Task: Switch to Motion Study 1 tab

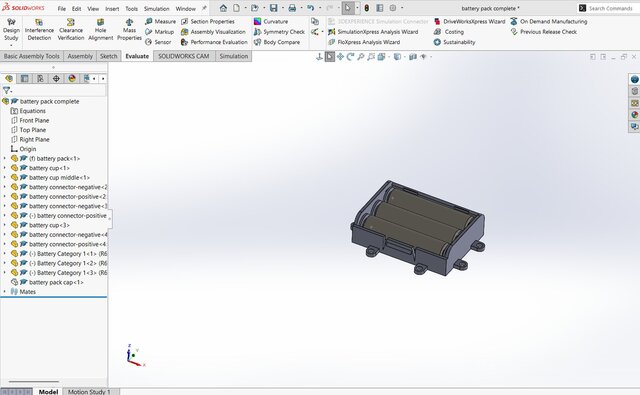Action: point(89,391)
